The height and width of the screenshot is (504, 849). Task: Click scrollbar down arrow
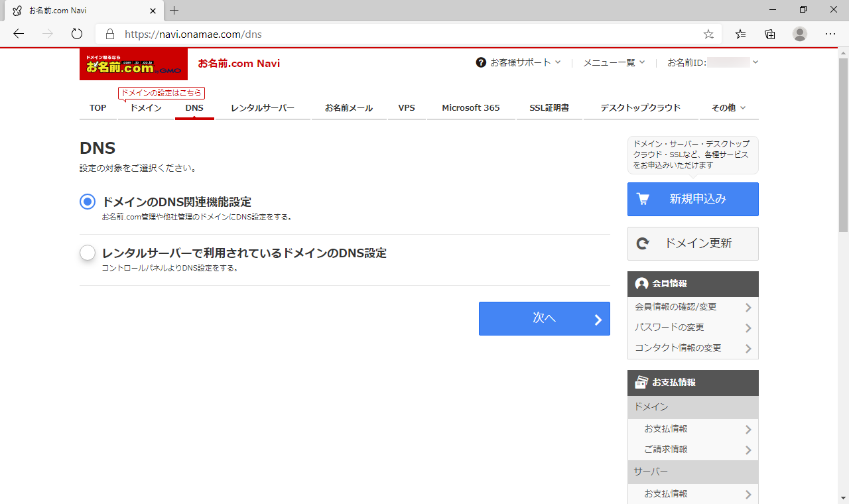coord(843,498)
